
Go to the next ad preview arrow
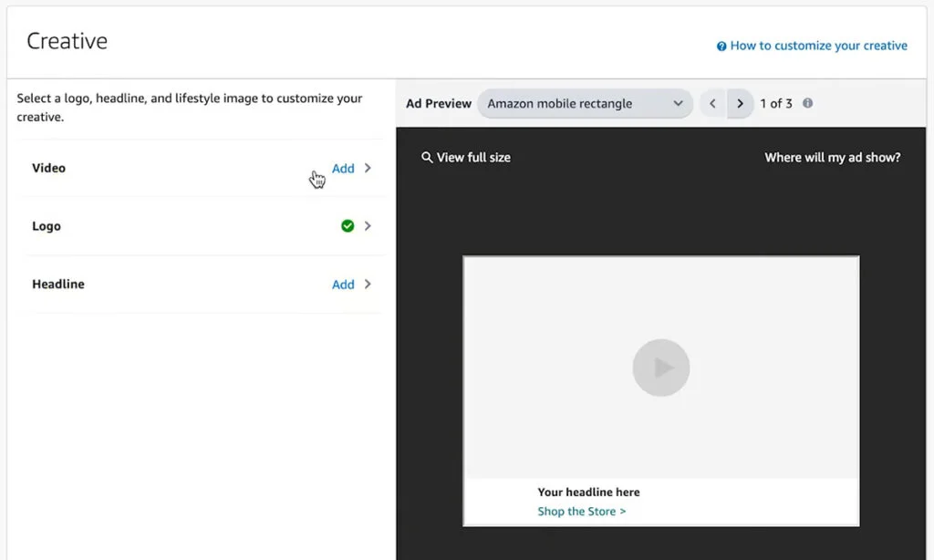[x=741, y=103]
